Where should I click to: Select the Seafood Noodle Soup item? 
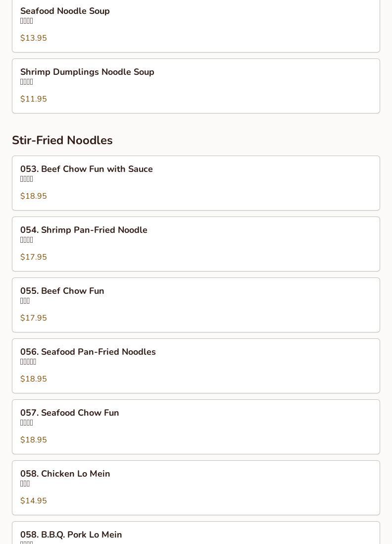tap(65, 11)
